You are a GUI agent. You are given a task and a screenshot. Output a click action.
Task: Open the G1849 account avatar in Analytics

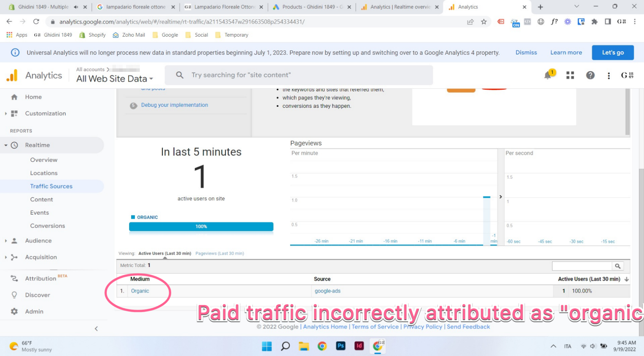[627, 75]
